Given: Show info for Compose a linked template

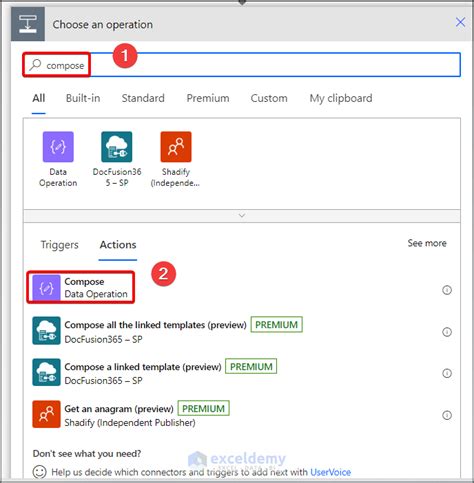Looking at the screenshot, I should point(447,373).
